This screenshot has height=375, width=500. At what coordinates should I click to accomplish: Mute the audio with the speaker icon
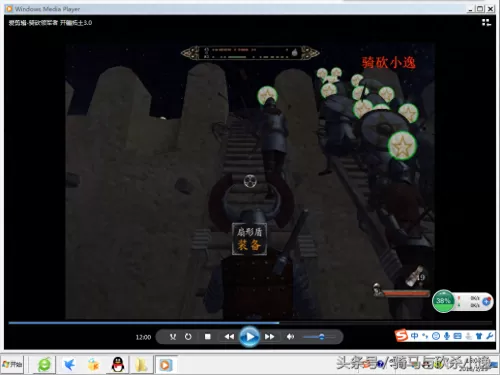pyautogui.click(x=290, y=337)
